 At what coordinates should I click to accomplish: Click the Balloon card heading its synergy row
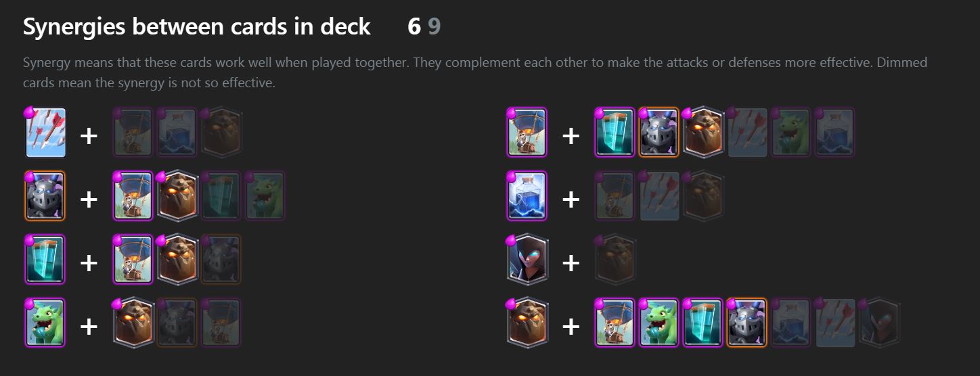(x=527, y=133)
